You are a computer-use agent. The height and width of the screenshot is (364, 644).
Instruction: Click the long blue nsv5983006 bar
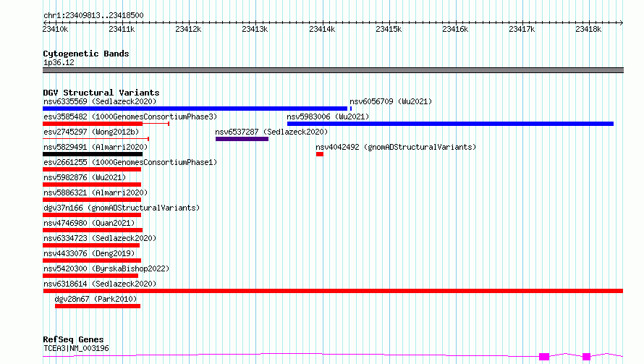click(x=450, y=124)
